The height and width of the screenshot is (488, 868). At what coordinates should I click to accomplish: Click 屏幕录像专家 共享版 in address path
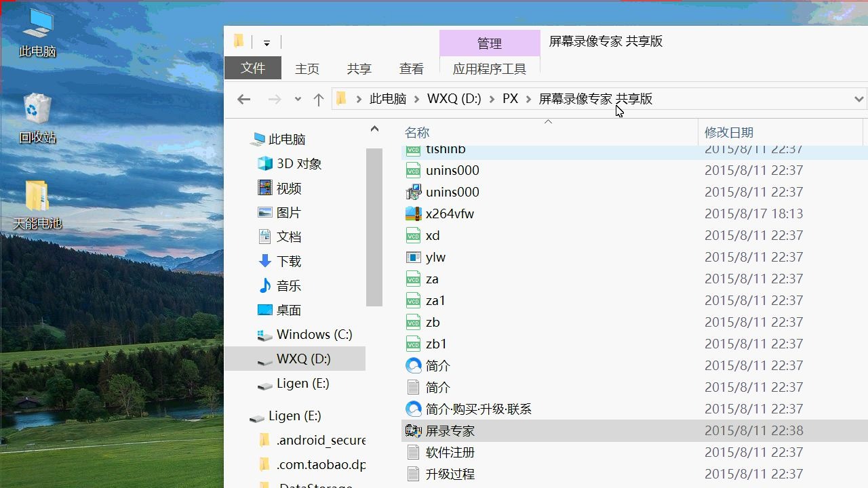click(595, 99)
